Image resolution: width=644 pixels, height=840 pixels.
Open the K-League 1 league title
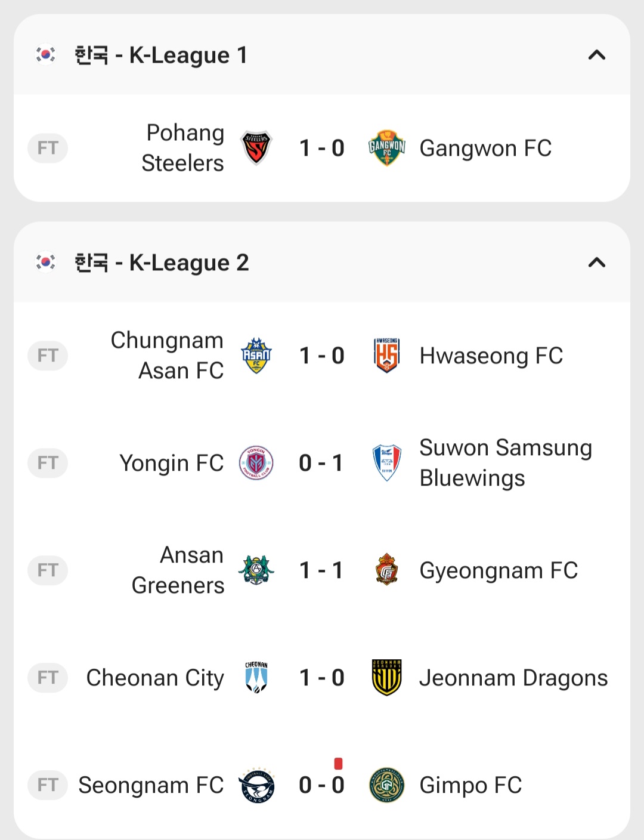160,55
